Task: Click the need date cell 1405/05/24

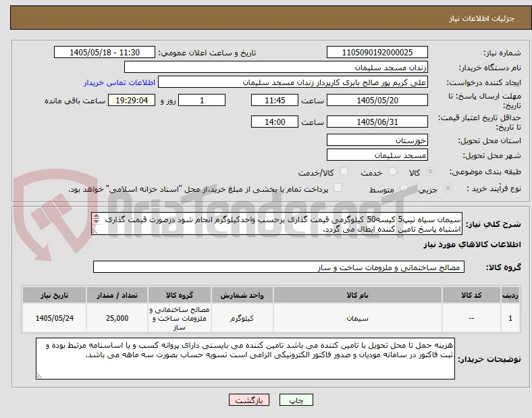Action: tap(54, 318)
